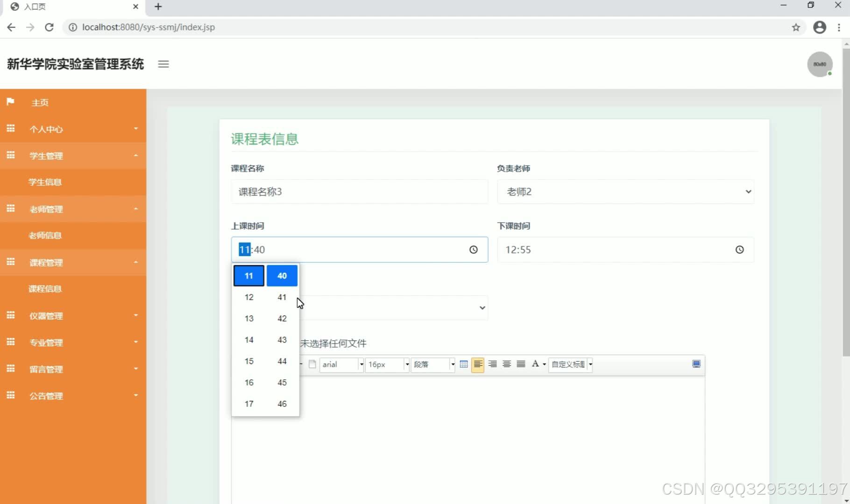Open a new browser tab
This screenshot has height=504, width=850.
[x=158, y=7]
